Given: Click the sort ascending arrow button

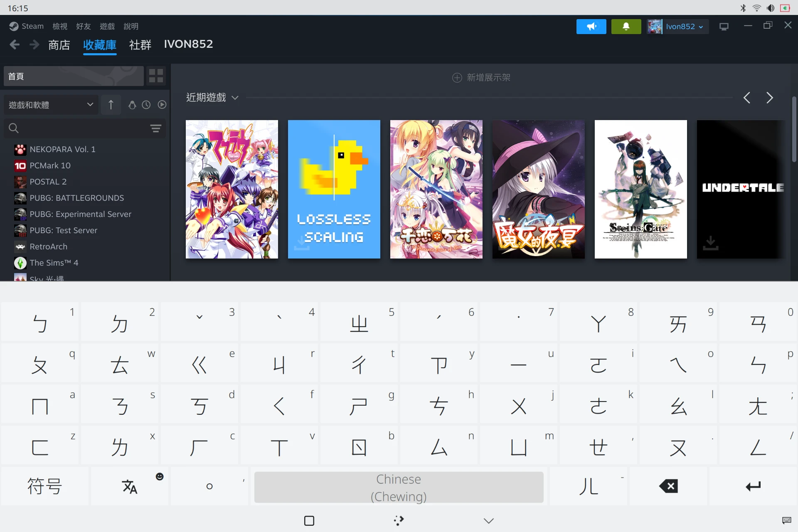Looking at the screenshot, I should pos(111,105).
